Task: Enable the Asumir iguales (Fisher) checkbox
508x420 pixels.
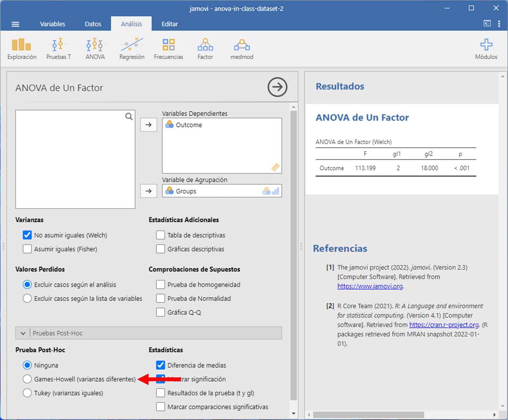Action: point(27,249)
